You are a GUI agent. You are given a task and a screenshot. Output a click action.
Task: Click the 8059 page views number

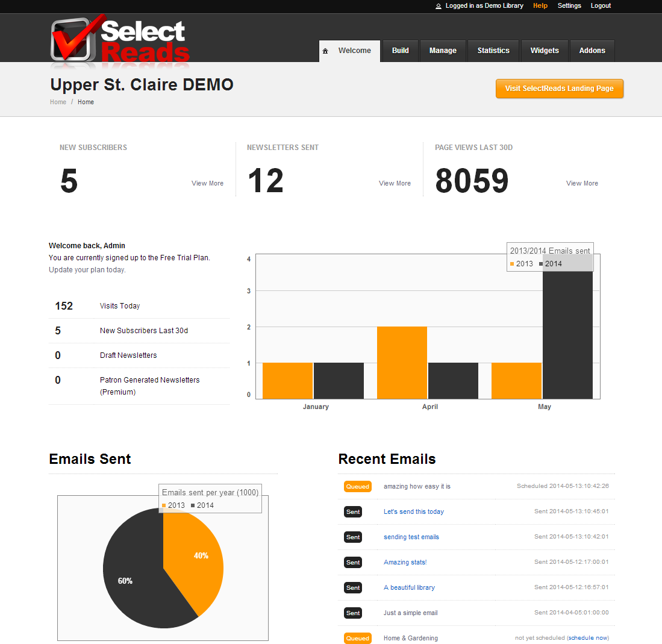(472, 181)
